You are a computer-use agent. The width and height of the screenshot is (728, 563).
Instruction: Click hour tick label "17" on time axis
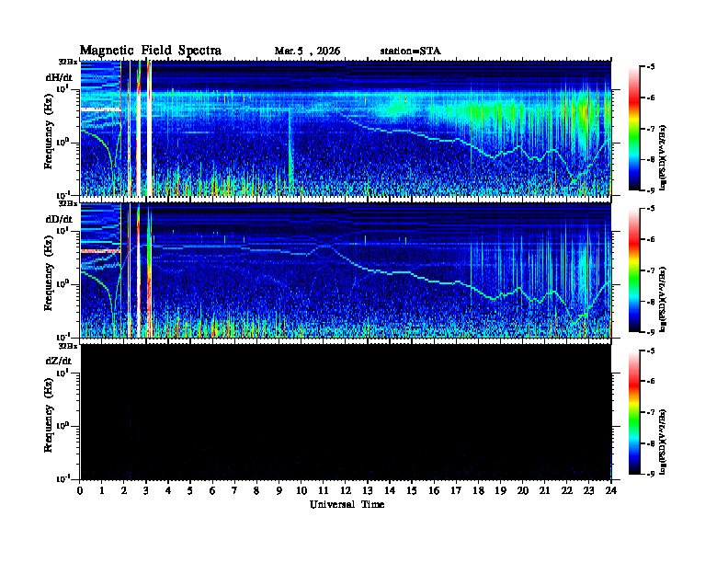click(x=456, y=491)
